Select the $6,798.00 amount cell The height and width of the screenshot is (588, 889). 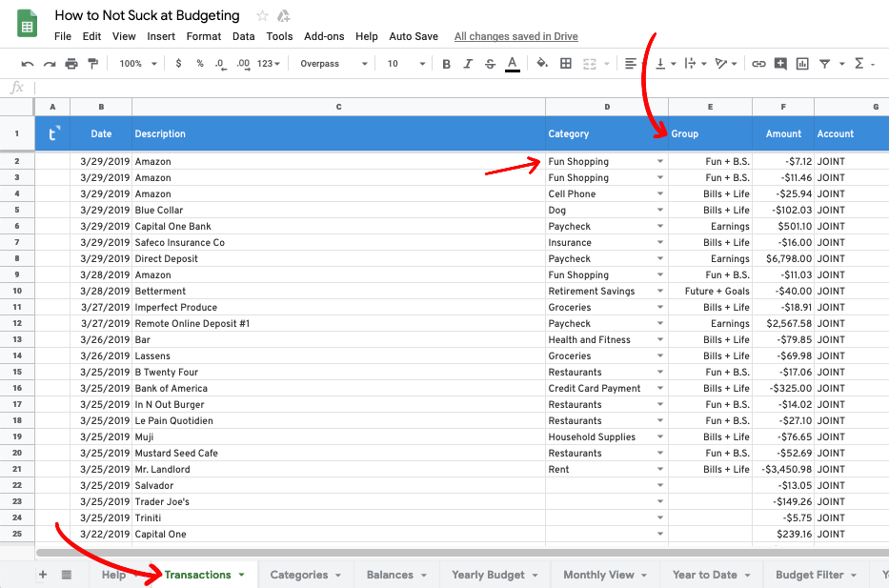point(783,258)
